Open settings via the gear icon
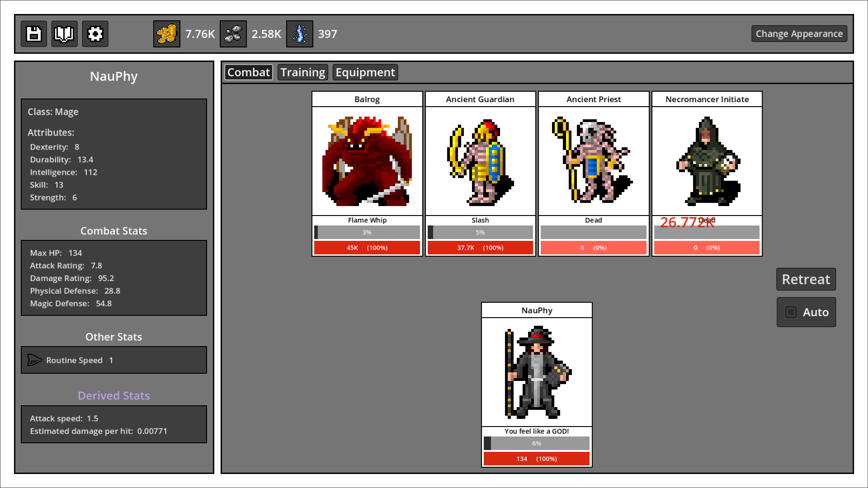Image resolution: width=868 pixels, height=488 pixels. 95,33
